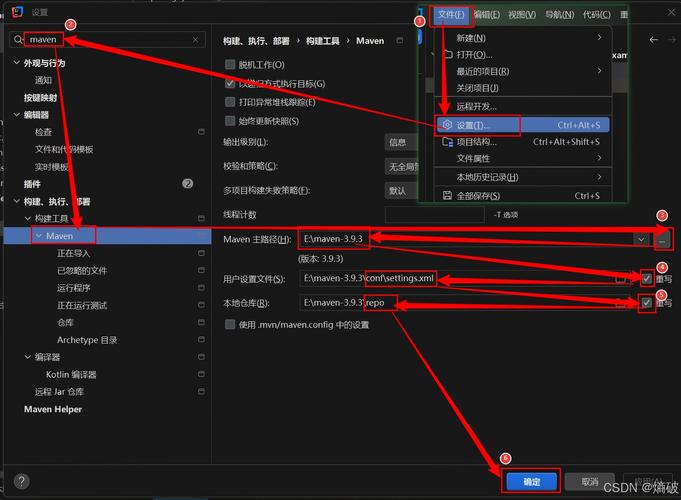Viewport: 681px width, 500px height.
Task: Click the 取消 button
Action: click(x=590, y=481)
